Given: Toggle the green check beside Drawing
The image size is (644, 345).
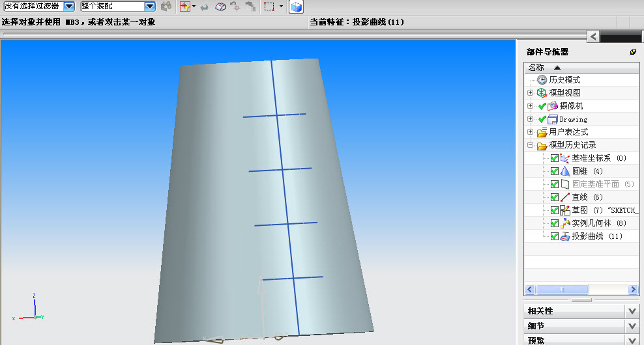Looking at the screenshot, I should click(542, 119).
